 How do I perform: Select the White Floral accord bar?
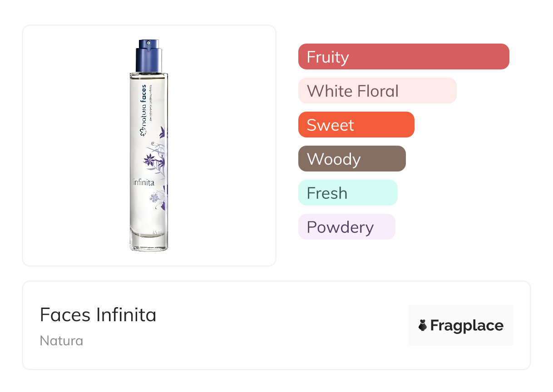(x=377, y=91)
